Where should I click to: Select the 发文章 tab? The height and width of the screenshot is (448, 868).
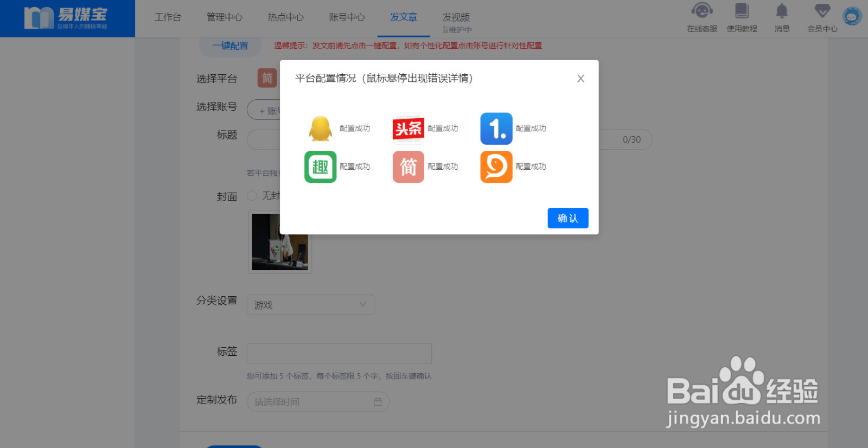404,17
